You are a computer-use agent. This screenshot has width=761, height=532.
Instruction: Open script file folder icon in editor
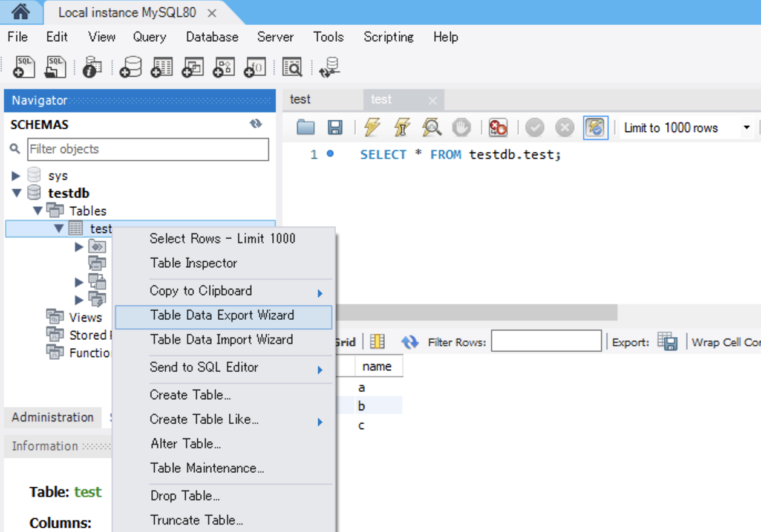306,127
